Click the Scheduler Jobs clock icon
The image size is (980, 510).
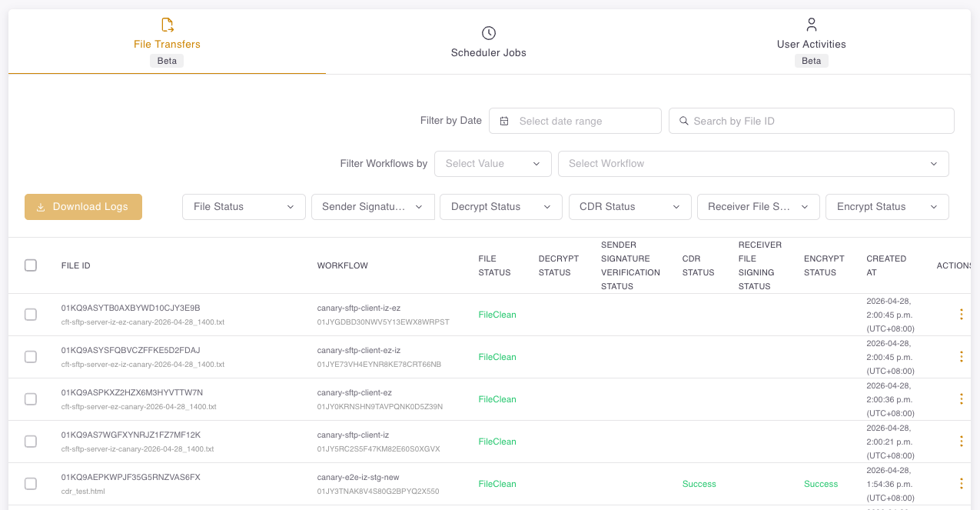[x=489, y=33]
